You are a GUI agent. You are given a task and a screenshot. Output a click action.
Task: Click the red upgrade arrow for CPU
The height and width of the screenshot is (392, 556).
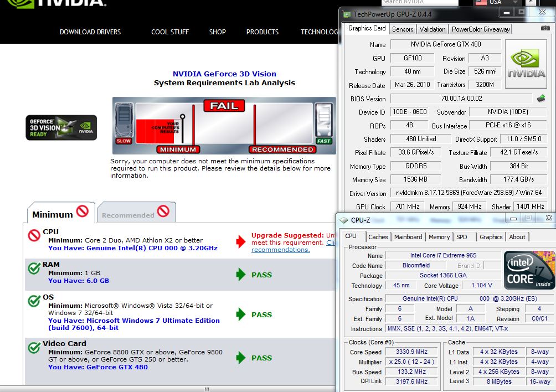(240, 241)
